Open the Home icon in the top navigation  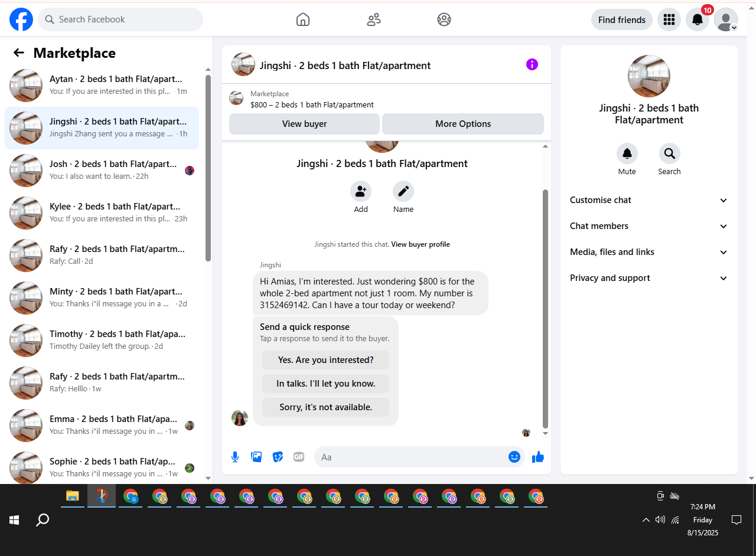coord(302,19)
